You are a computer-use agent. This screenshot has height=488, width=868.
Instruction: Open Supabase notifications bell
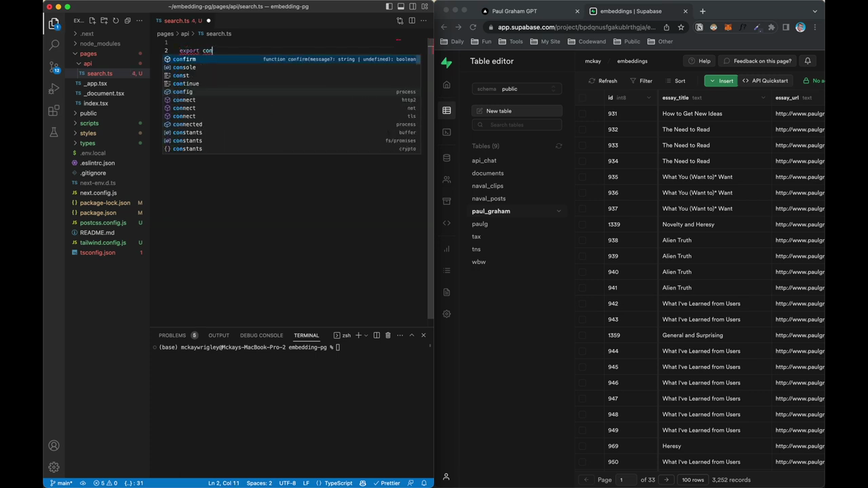click(808, 61)
